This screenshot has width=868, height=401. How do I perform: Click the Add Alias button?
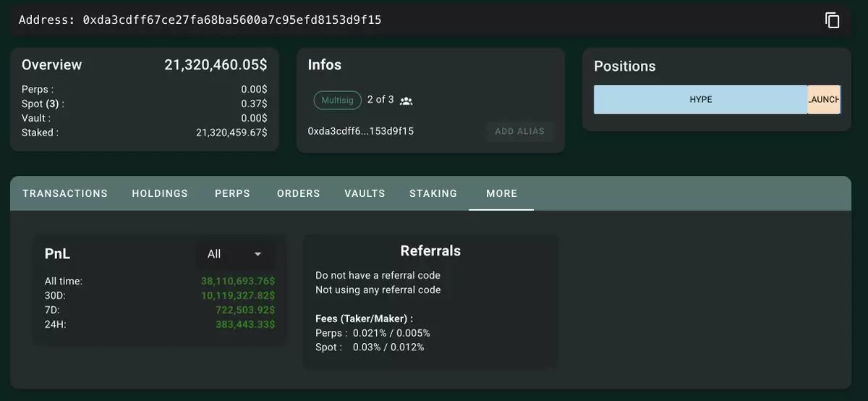[x=519, y=132]
